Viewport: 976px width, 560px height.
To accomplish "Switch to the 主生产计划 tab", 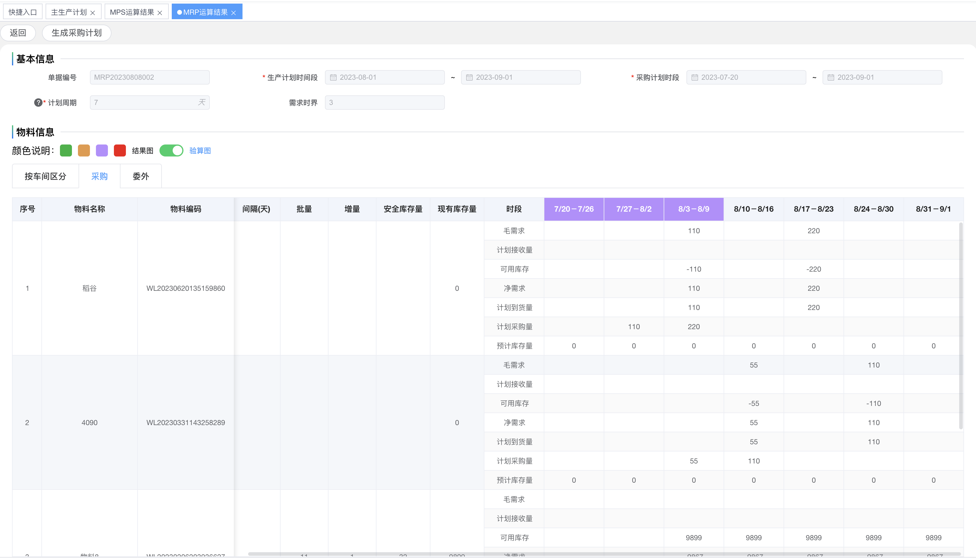I will tap(69, 12).
